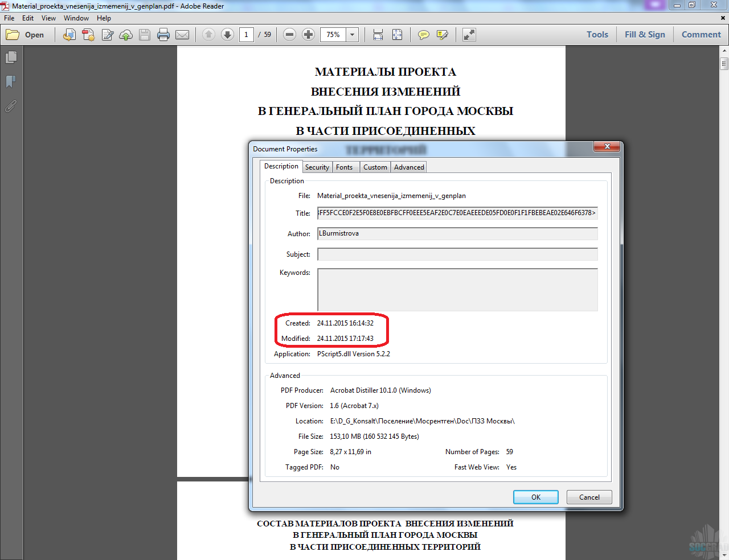Screen dimensions: 729x560
Task: Click the zoom in plus button
Action: click(x=308, y=35)
